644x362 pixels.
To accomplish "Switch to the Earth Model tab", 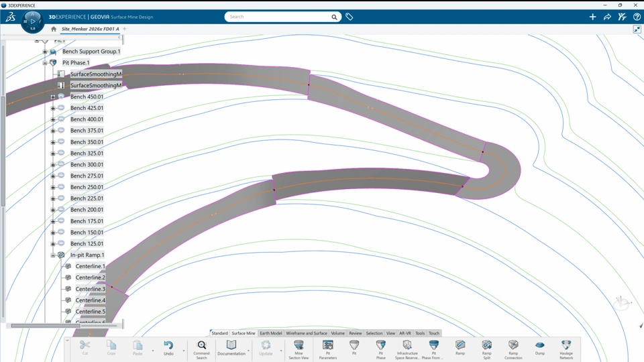I will tap(270, 333).
